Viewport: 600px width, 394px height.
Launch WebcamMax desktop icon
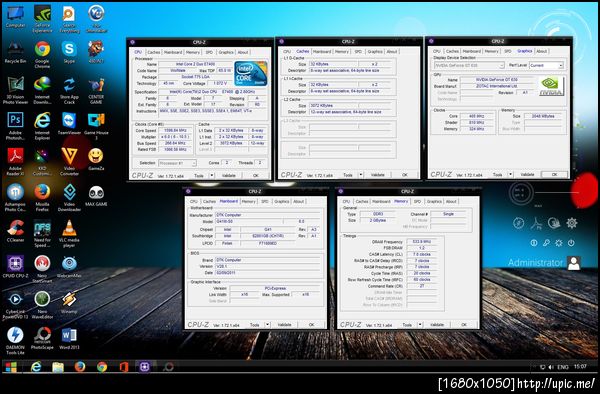[x=69, y=267]
